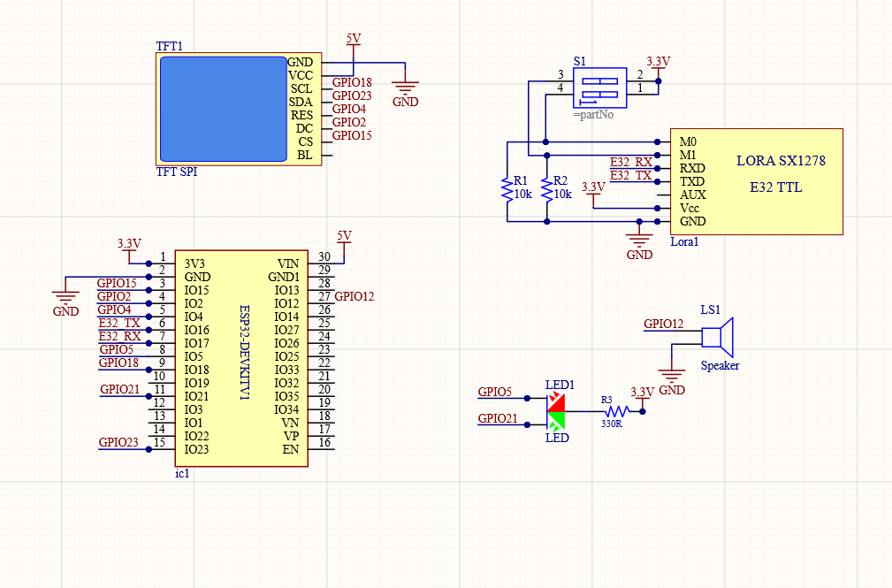Click the GPIO21 net label at the LED
The image size is (892, 588).
coord(498,418)
